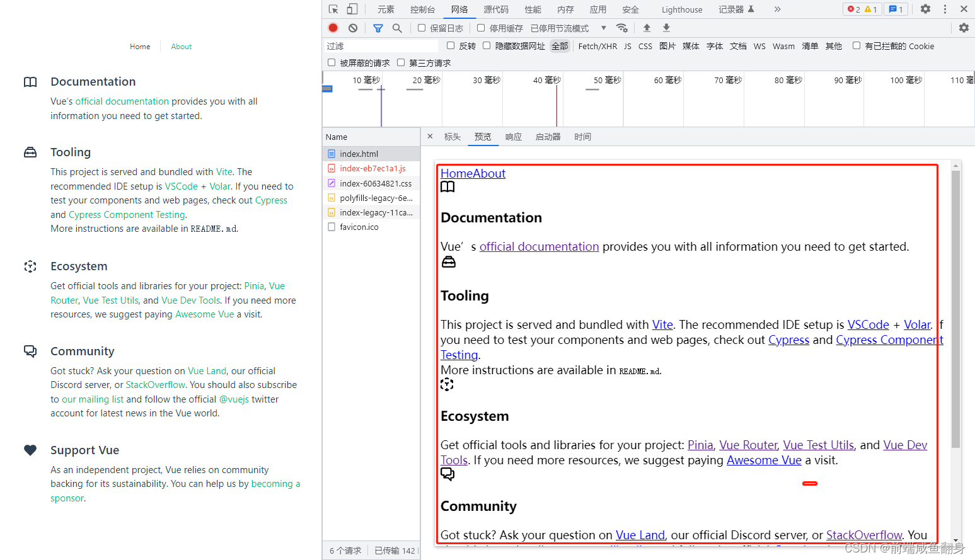Open network conditions wifi icon
The width and height of the screenshot is (975, 560).
[x=622, y=28]
